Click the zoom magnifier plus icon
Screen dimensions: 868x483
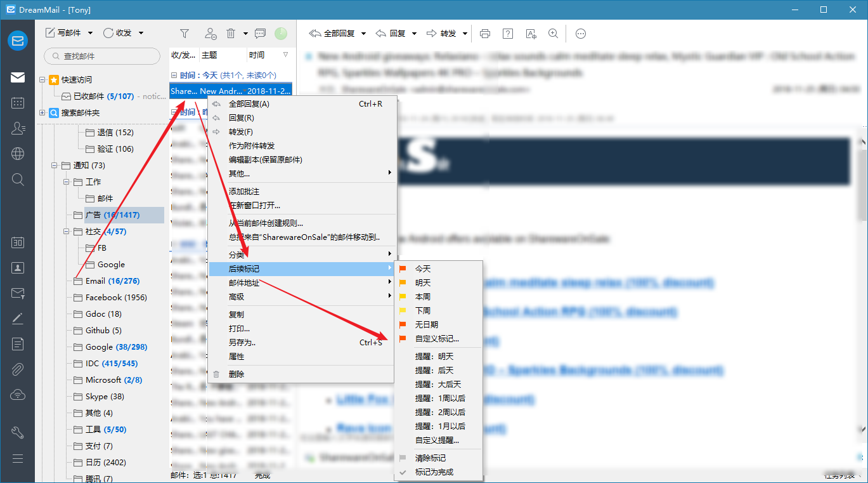[553, 34]
